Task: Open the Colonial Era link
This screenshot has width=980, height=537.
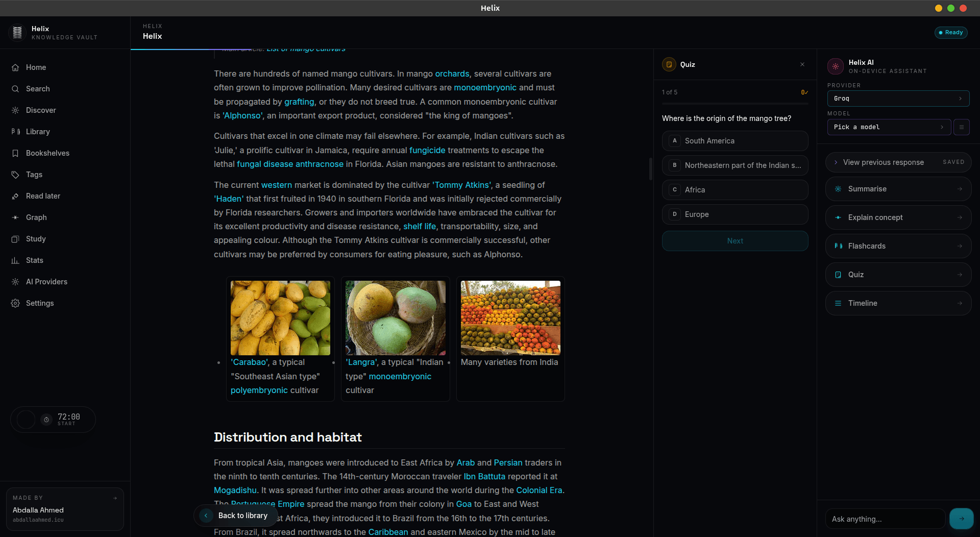Action: point(539,490)
